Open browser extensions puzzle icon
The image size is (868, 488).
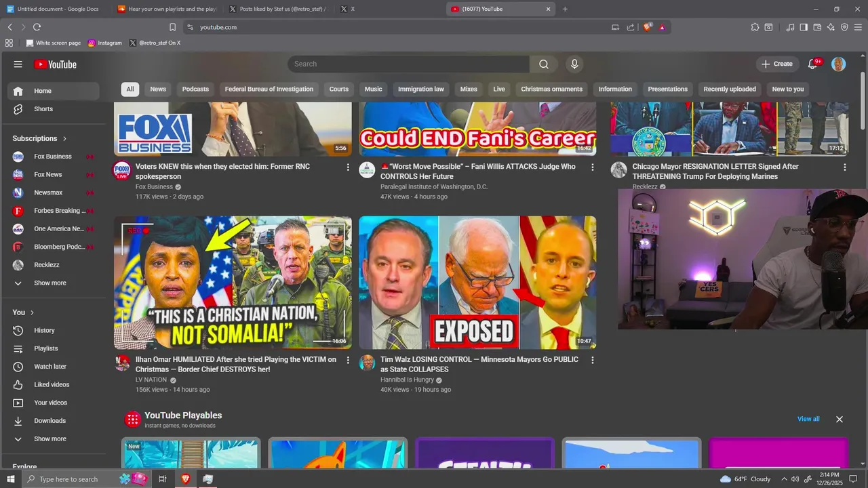click(x=755, y=27)
